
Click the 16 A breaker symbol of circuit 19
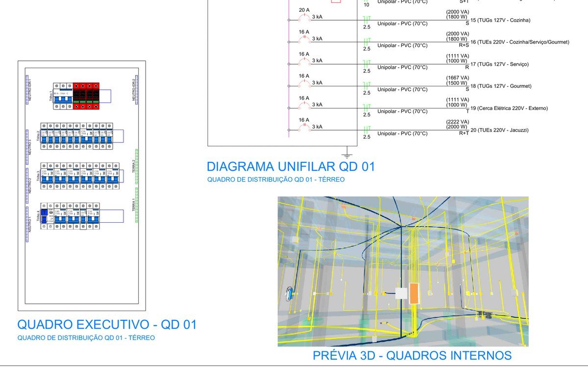pos(305,105)
